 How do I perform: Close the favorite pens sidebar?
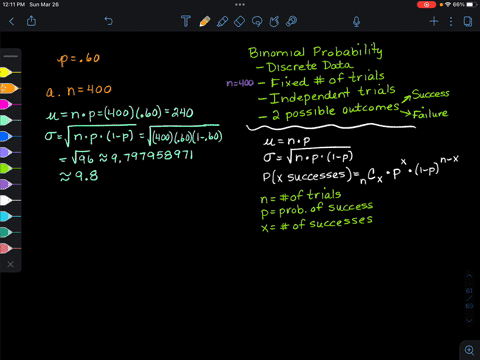(x=11, y=264)
